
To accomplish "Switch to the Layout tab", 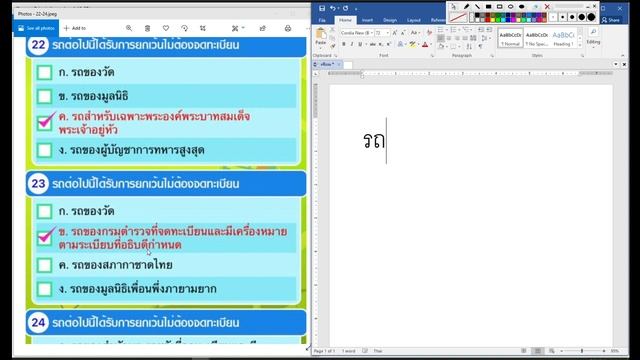I will click(413, 20).
